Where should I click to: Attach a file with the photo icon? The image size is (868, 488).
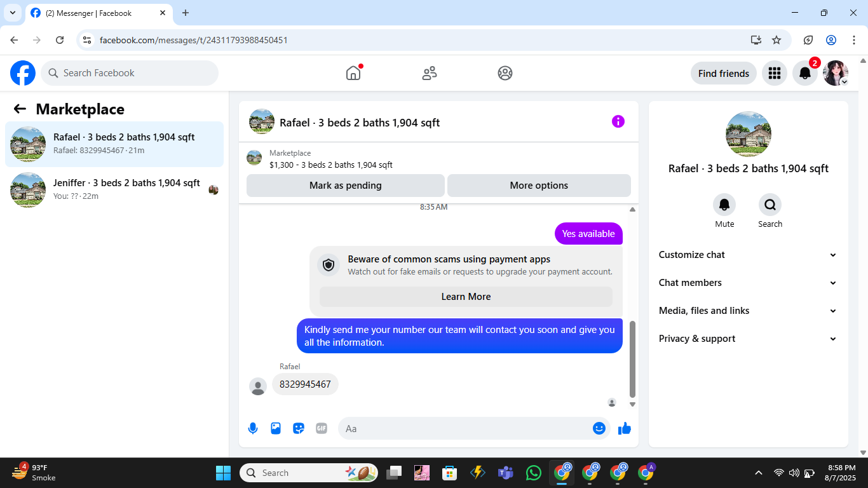click(276, 428)
